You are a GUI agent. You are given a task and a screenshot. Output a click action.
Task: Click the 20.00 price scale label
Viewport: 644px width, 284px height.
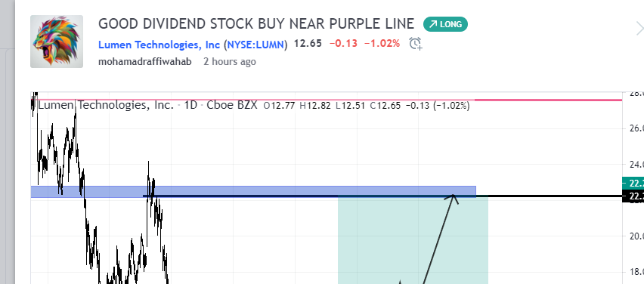pos(635,236)
